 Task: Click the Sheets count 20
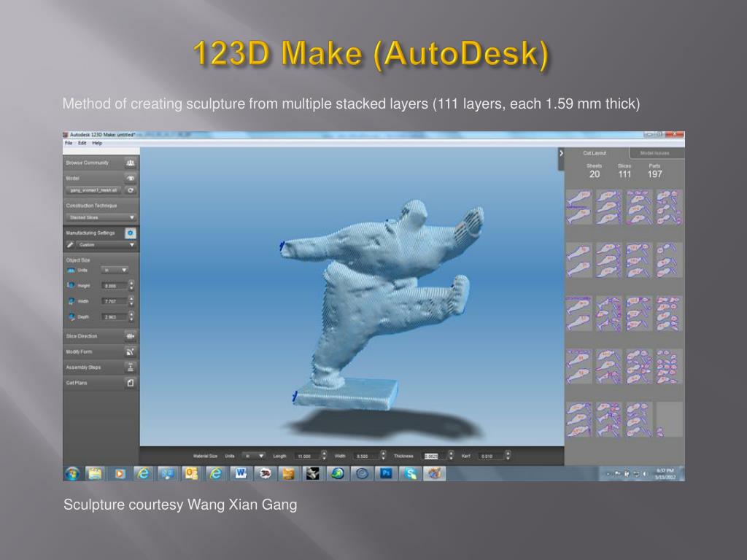pyautogui.click(x=594, y=174)
